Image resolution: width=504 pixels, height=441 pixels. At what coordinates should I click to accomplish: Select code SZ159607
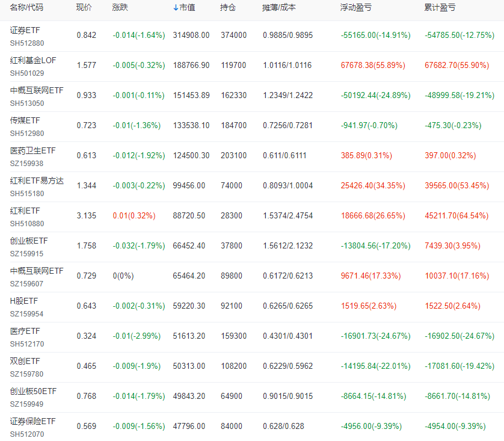[x=26, y=284]
